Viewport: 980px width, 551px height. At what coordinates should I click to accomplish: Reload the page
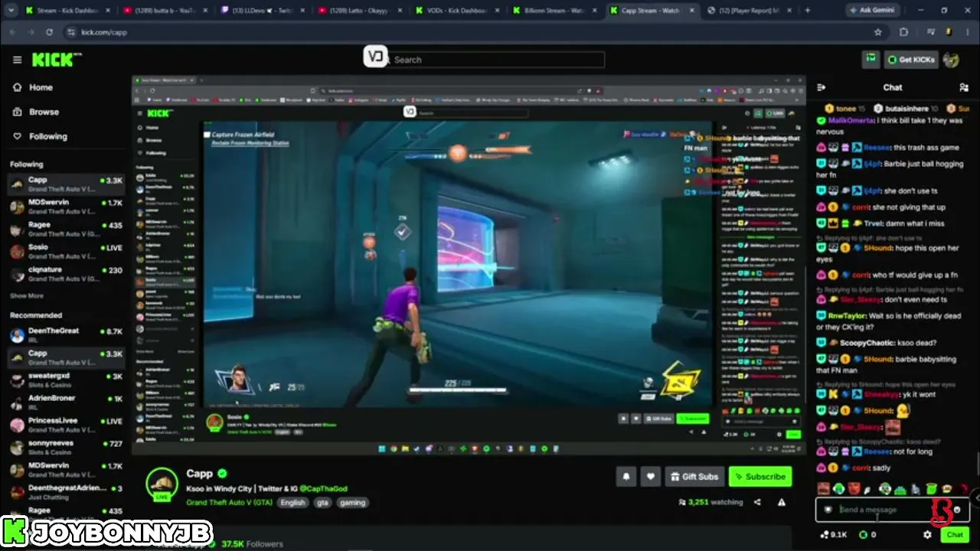[49, 32]
